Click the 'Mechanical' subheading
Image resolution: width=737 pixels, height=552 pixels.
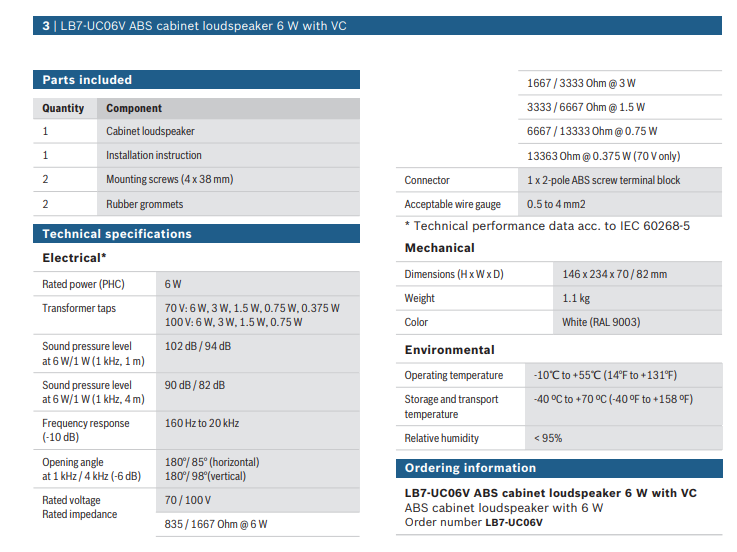[x=439, y=248]
